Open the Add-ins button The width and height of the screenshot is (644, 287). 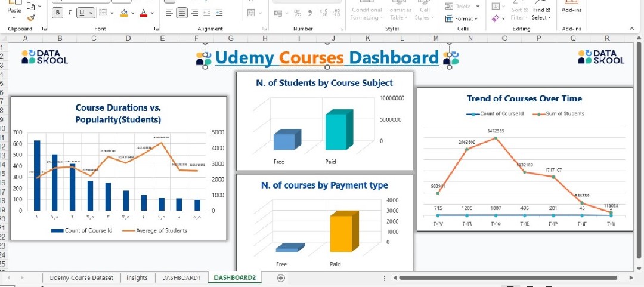tap(572, 7)
